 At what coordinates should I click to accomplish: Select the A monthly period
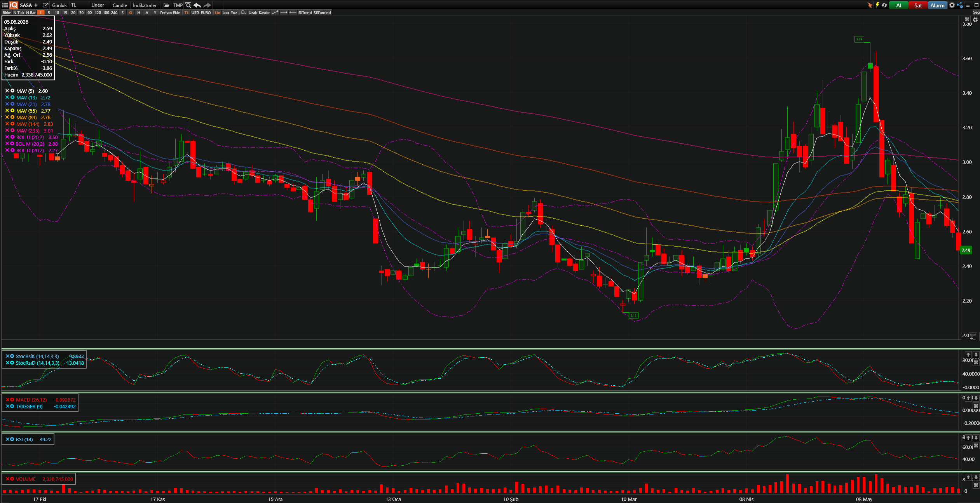point(147,12)
